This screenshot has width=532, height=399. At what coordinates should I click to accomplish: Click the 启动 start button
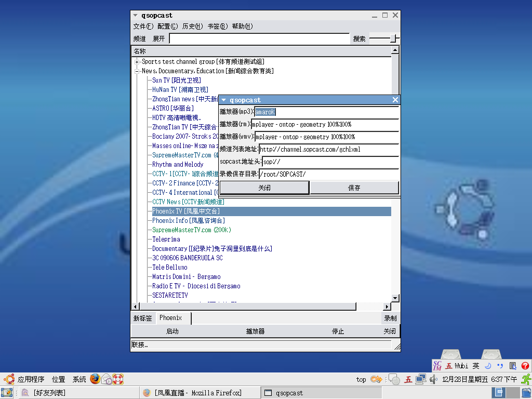coord(172,331)
